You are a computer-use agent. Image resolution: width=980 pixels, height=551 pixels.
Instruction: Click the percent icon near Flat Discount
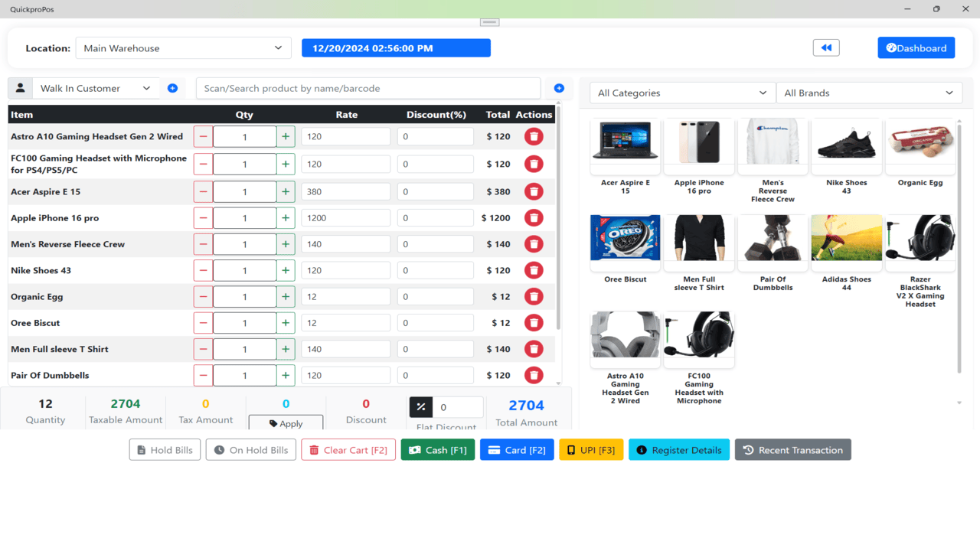pos(420,406)
